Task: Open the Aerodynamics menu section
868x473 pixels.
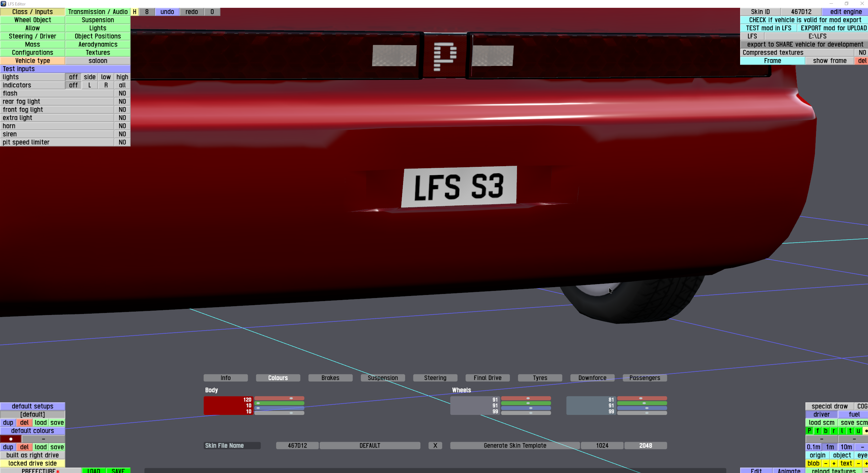Action: [x=98, y=45]
